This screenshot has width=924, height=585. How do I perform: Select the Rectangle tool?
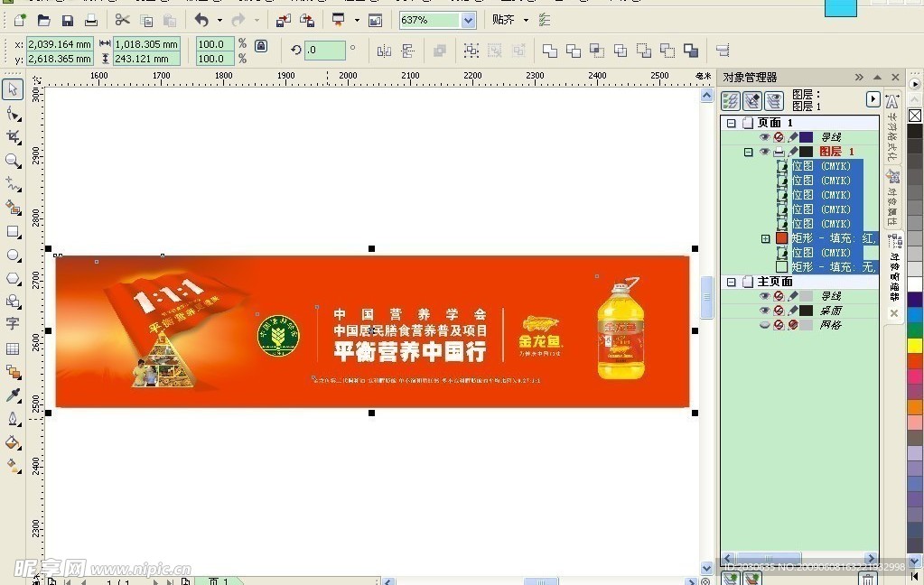point(12,232)
